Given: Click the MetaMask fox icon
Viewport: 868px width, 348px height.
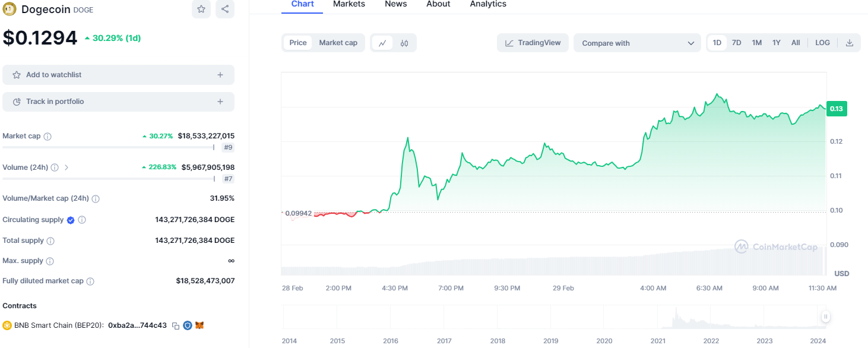Looking at the screenshot, I should (x=199, y=325).
